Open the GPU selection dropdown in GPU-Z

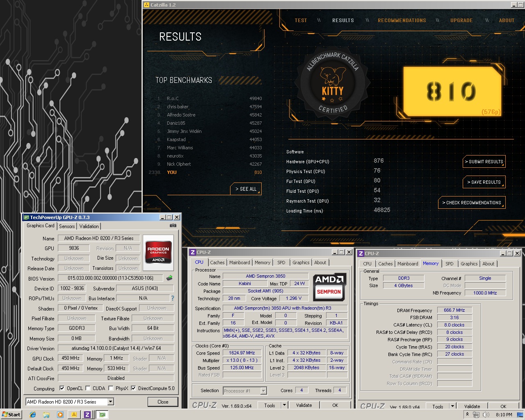(x=111, y=402)
